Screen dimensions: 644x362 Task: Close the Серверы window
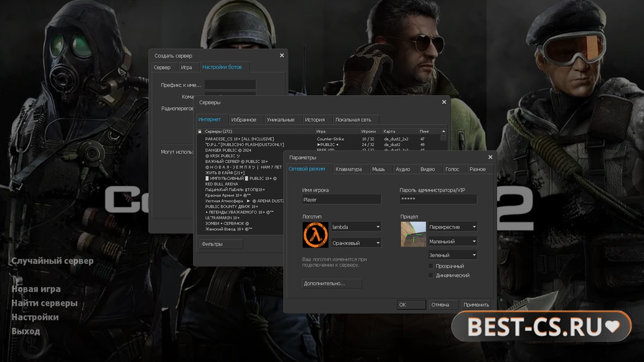444,102
